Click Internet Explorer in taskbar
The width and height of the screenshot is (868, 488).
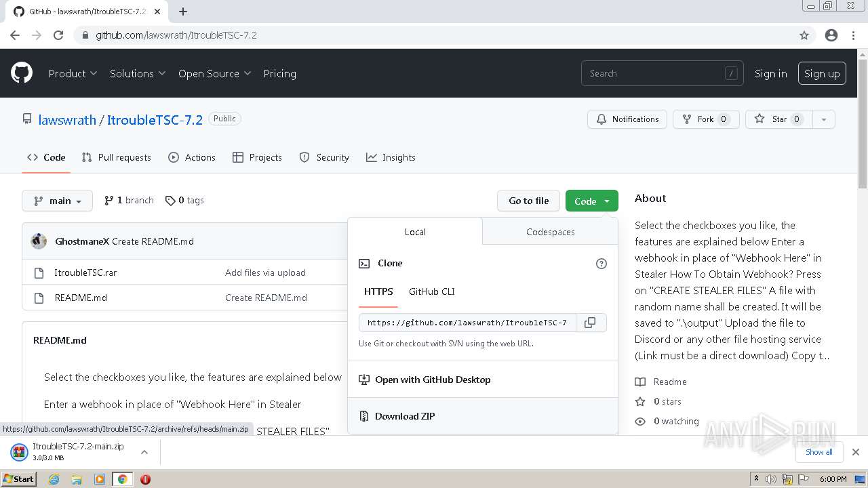click(x=54, y=479)
